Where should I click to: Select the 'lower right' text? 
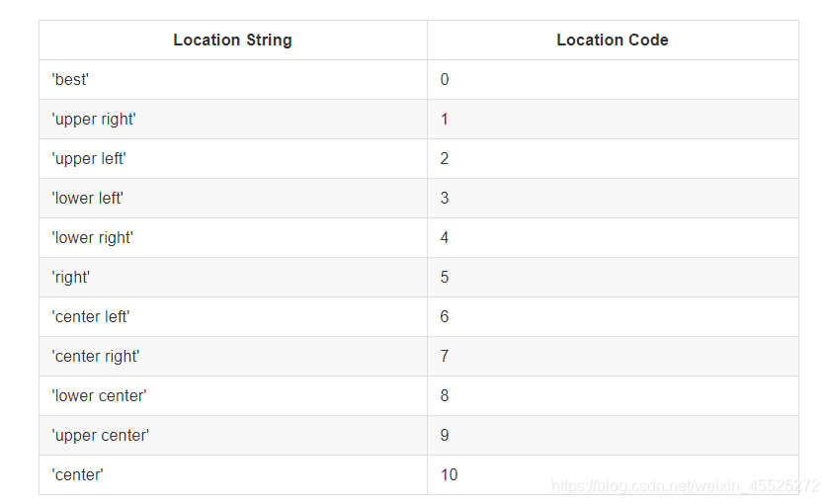pyautogui.click(x=92, y=238)
